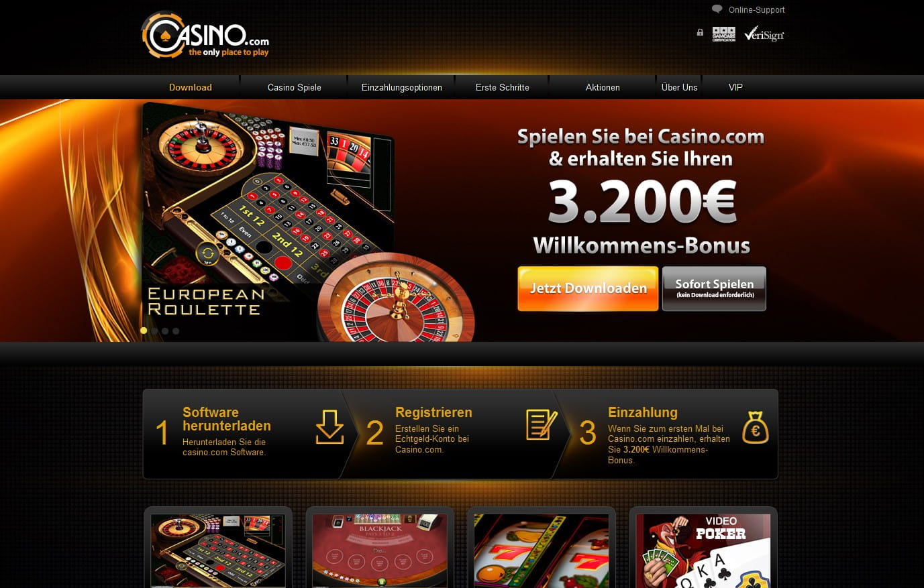
Task: Switch to the second carousel slide dot
Action: point(154,331)
